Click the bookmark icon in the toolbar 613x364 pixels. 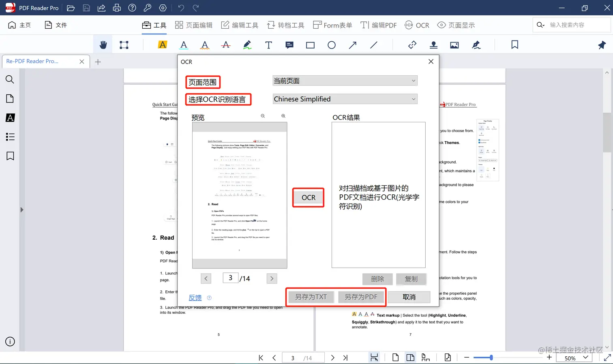tap(515, 45)
